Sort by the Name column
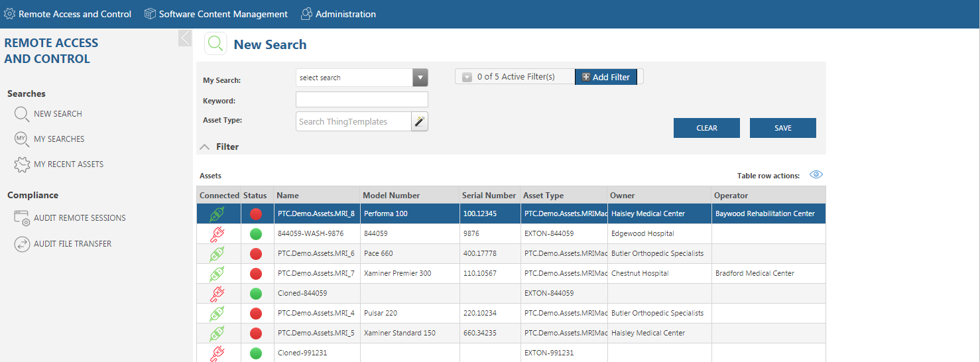Viewport: 980px width, 362px height. coord(317,196)
